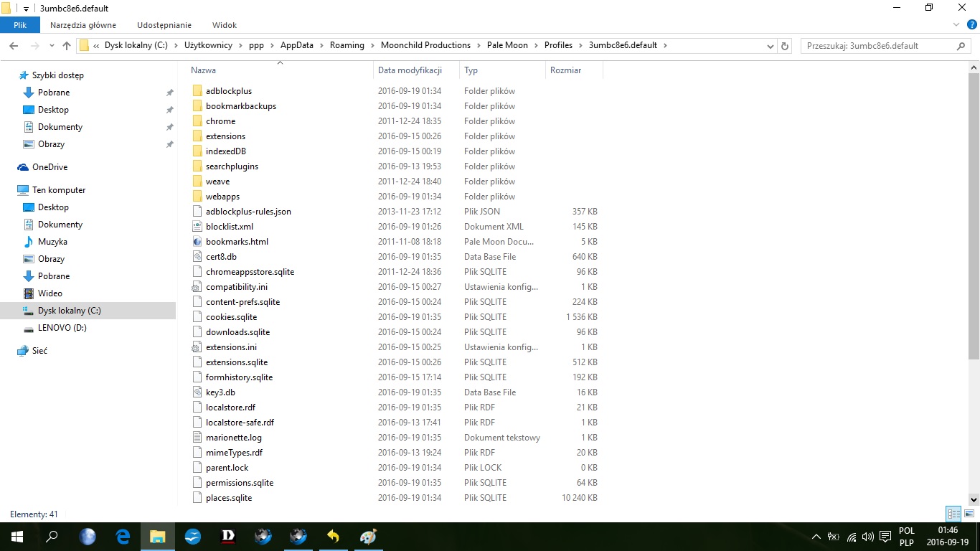Expand the ribbon with the chevron
Screen dimensions: 980x551
tap(956, 25)
